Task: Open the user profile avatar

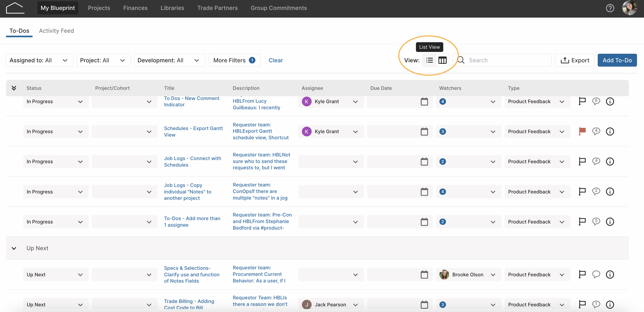Action: 630,8
